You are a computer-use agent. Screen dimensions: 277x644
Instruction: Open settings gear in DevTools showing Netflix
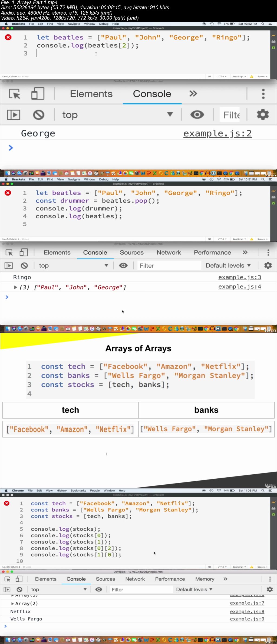pyautogui.click(x=270, y=589)
